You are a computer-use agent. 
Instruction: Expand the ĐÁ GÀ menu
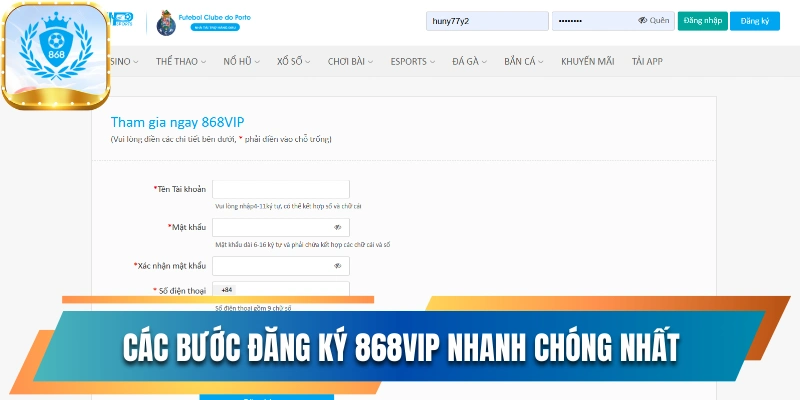point(469,61)
